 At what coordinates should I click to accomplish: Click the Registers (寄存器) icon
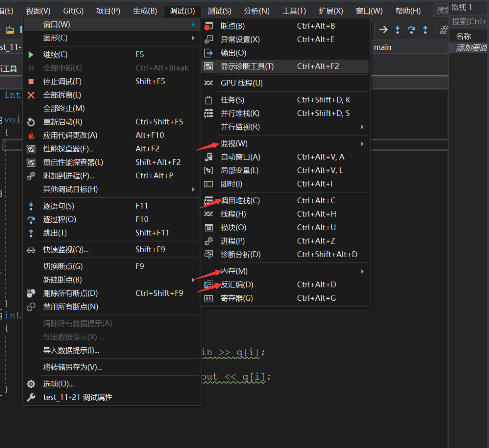(x=208, y=298)
